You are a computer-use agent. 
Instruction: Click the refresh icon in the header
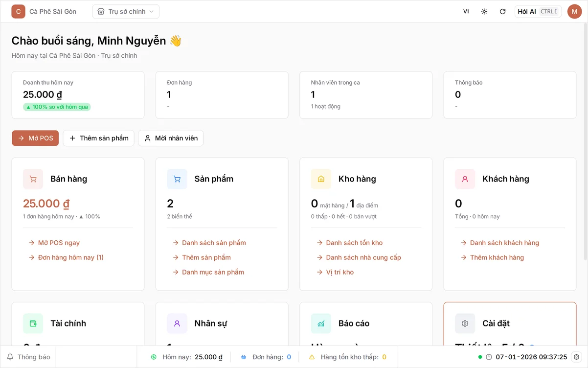[502, 11]
